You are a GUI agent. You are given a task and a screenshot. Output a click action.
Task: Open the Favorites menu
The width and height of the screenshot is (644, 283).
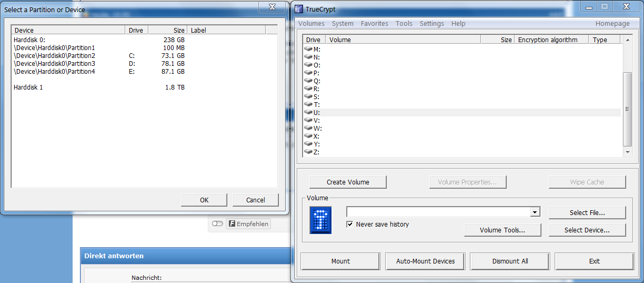point(375,23)
